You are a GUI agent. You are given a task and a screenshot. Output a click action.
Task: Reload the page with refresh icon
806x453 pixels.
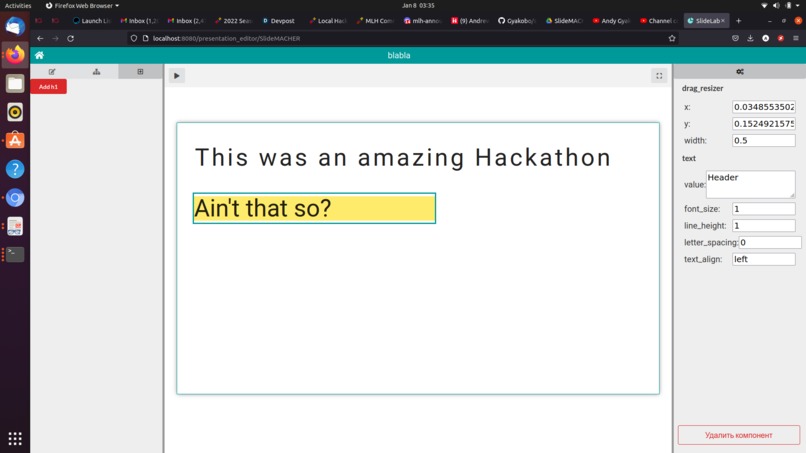click(70, 38)
